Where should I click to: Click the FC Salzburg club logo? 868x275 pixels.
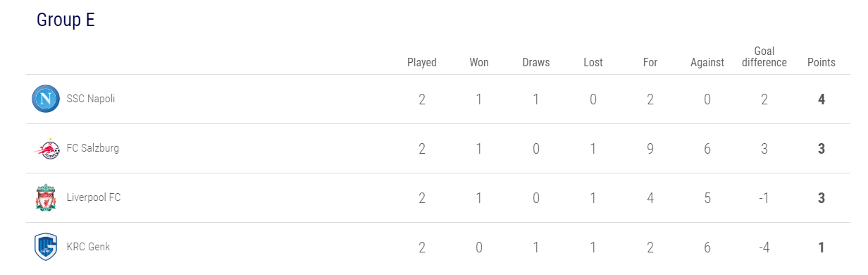click(45, 149)
